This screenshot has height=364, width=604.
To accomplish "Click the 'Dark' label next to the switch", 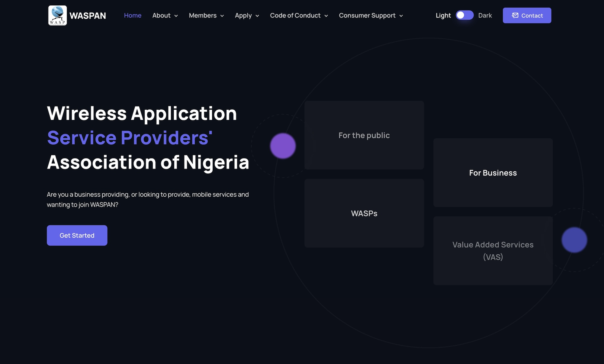I will (x=485, y=15).
